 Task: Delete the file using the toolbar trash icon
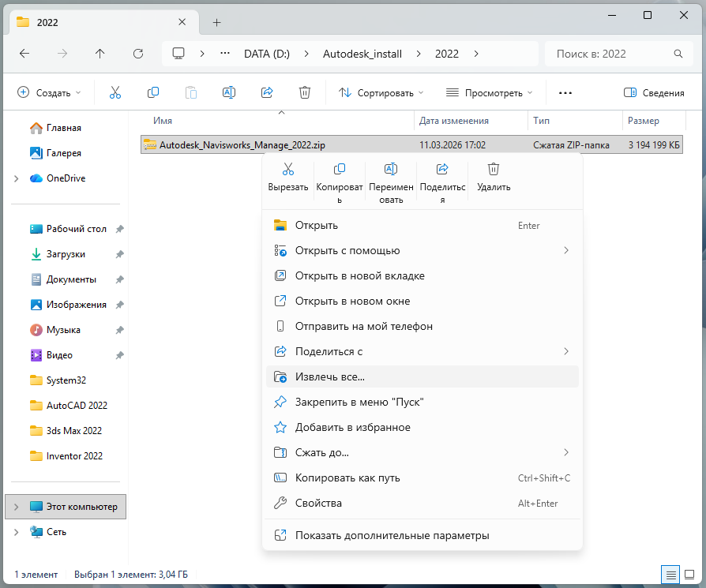click(305, 92)
